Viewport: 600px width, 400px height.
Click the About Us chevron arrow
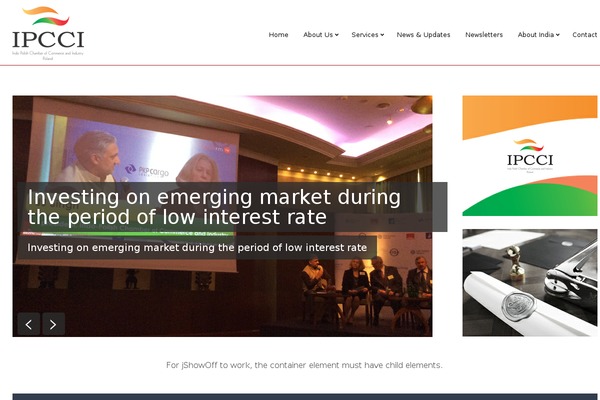(x=337, y=35)
